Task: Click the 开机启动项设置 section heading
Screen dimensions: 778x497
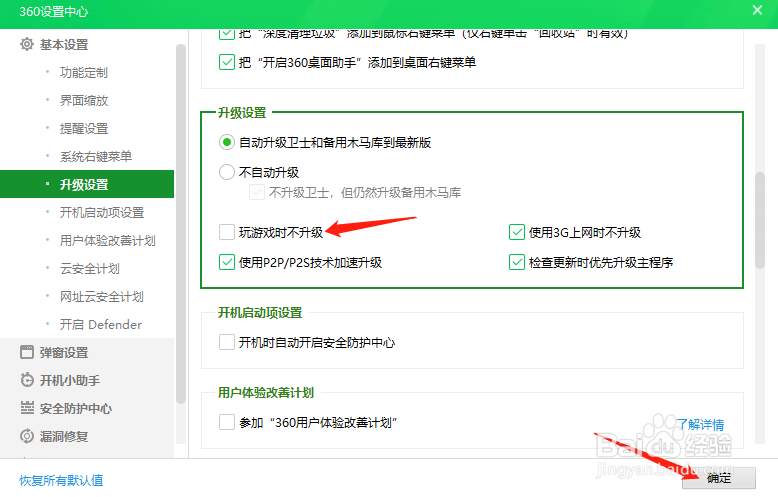Action: coord(260,312)
